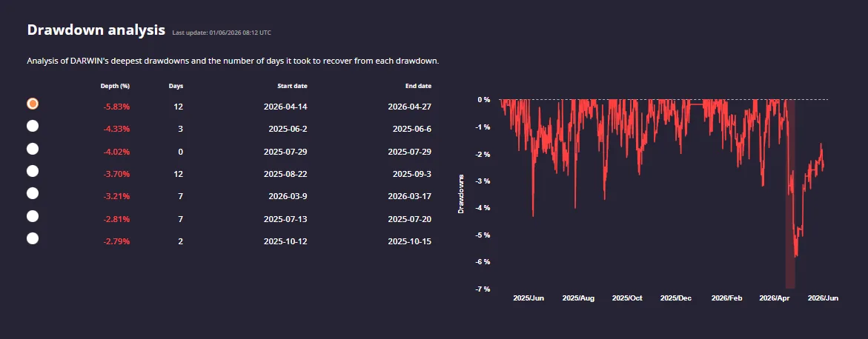Screen dimensions: 868x339
Task: Click the -3.21% depth value
Action: tap(117, 196)
